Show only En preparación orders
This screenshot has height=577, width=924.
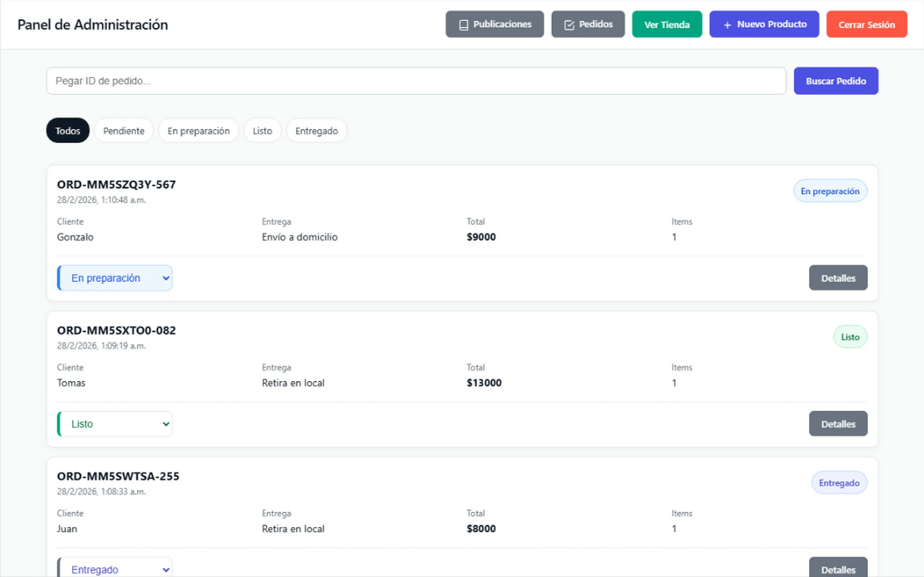click(198, 131)
